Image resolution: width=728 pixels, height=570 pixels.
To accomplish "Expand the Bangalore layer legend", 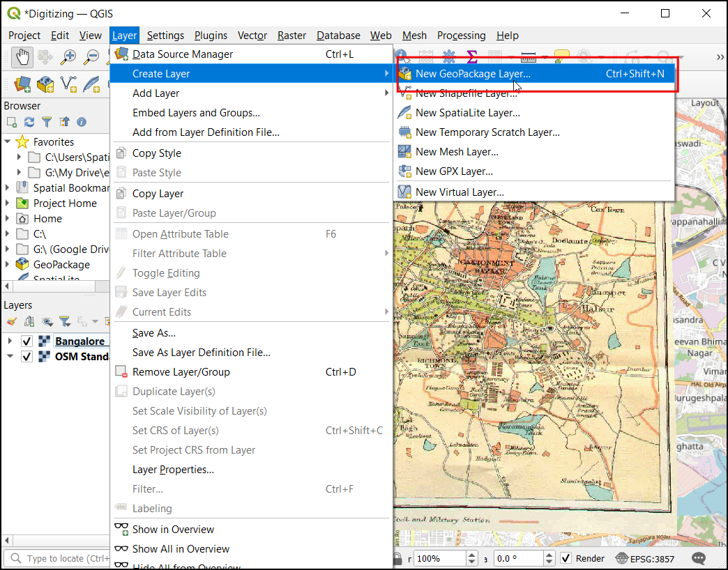I will coord(10,341).
